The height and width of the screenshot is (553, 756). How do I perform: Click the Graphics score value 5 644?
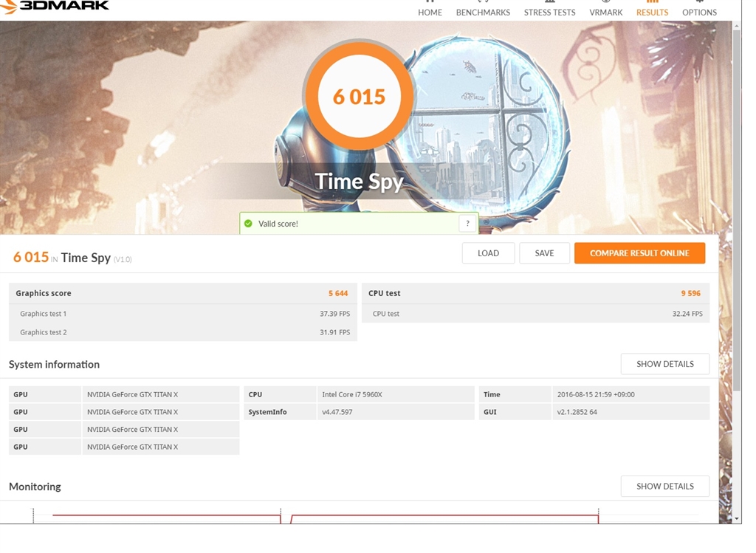(338, 293)
